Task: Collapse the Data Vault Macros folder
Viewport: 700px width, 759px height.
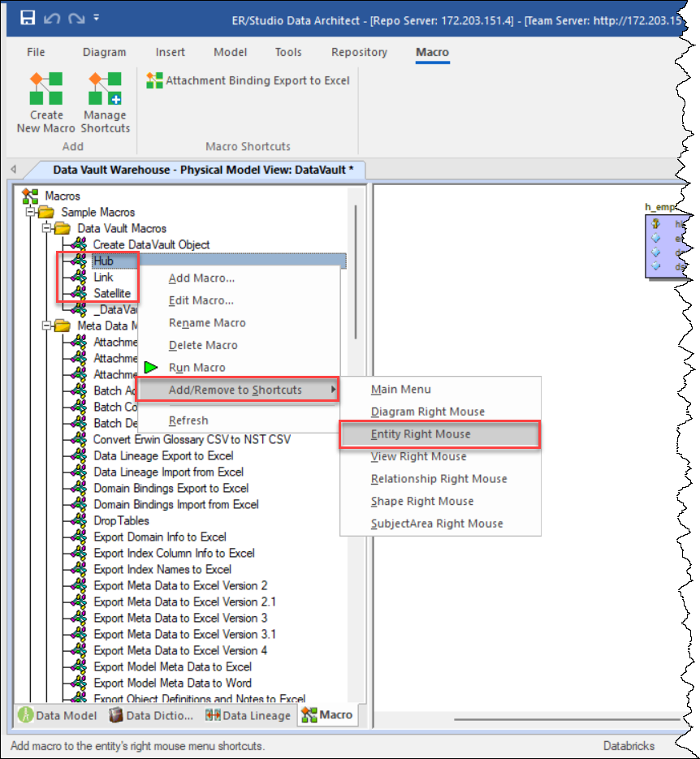Action: pos(47,228)
